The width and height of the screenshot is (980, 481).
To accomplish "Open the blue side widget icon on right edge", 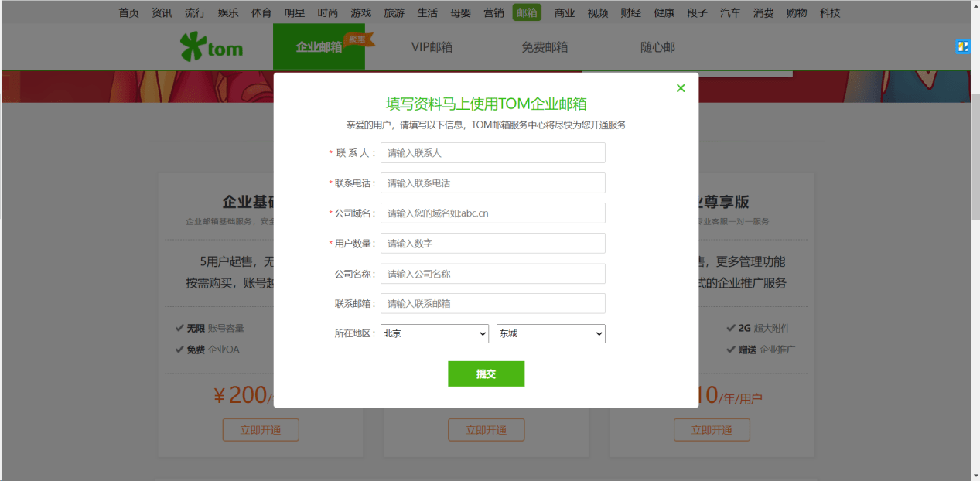I will [962, 47].
